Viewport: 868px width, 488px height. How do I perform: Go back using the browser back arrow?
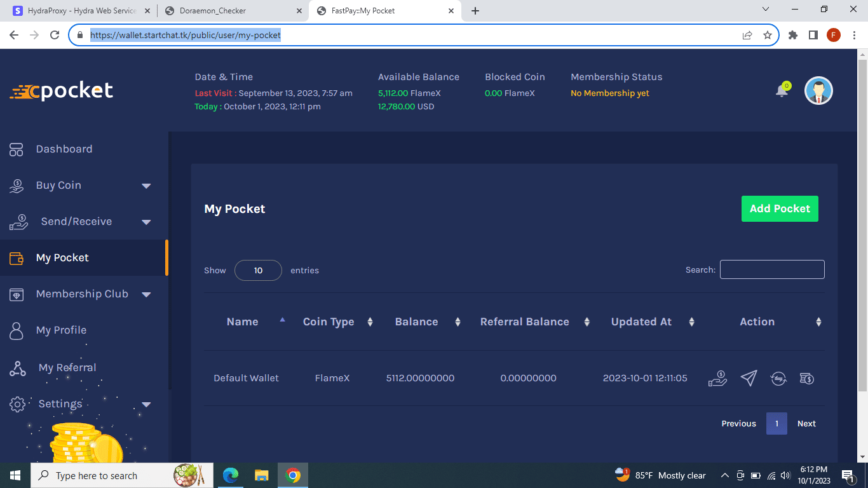point(14,36)
